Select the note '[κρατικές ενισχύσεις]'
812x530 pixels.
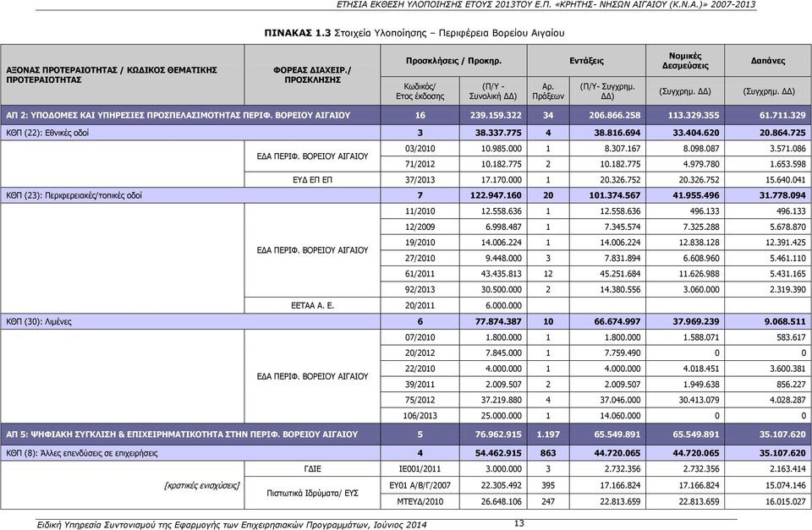202,485
